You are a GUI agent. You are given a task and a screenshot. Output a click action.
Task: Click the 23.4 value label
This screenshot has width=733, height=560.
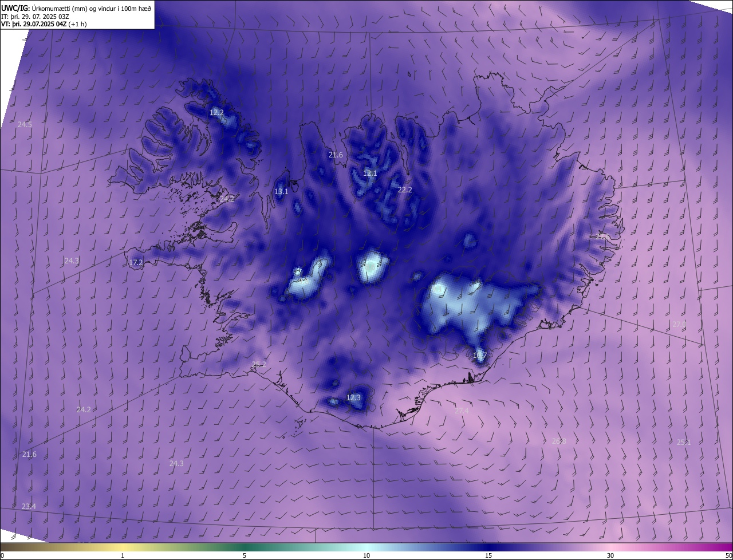click(x=29, y=506)
